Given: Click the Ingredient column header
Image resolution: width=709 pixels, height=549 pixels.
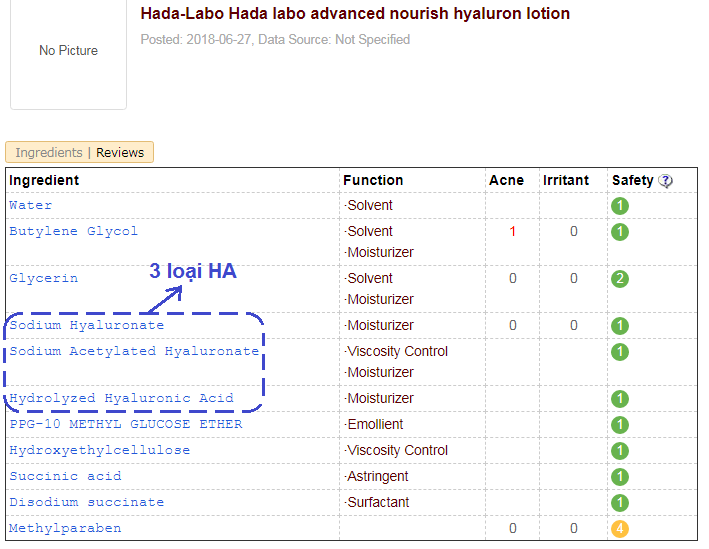Looking at the screenshot, I should point(44,180).
